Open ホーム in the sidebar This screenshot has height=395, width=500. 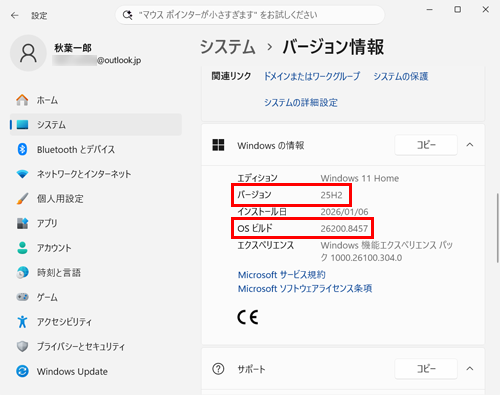[x=96, y=100]
